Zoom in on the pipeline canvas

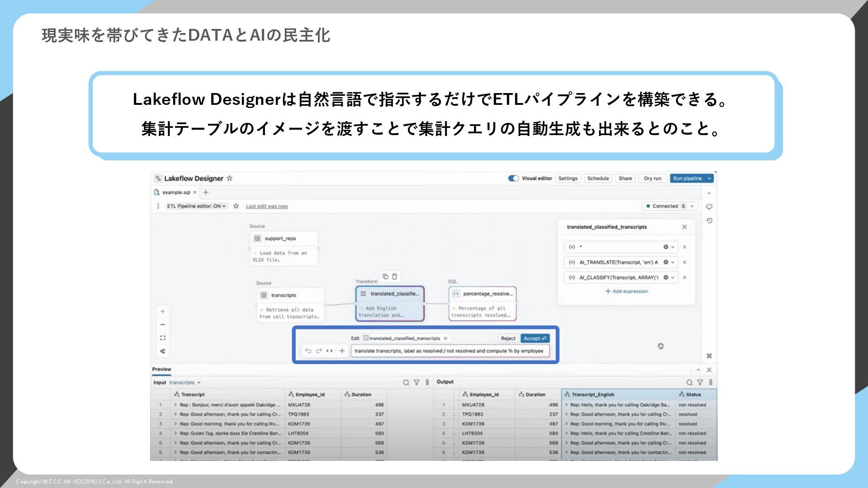pos(163,311)
